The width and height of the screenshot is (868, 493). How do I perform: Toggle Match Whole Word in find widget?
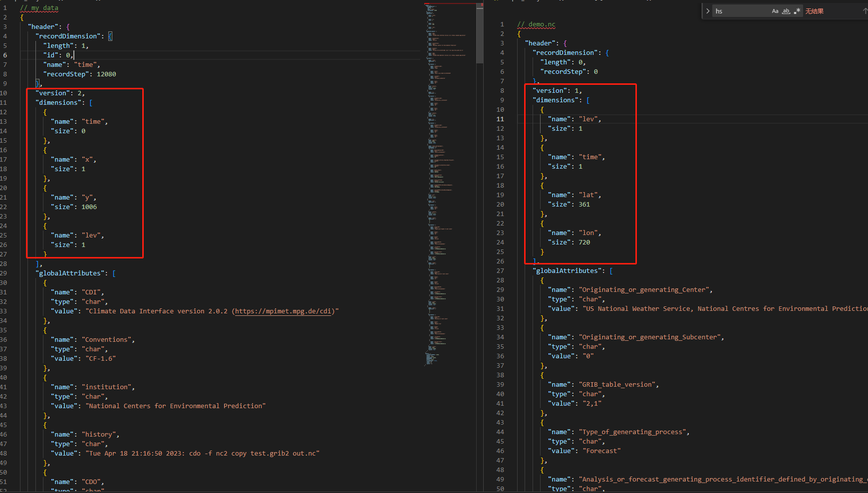pyautogui.click(x=786, y=11)
